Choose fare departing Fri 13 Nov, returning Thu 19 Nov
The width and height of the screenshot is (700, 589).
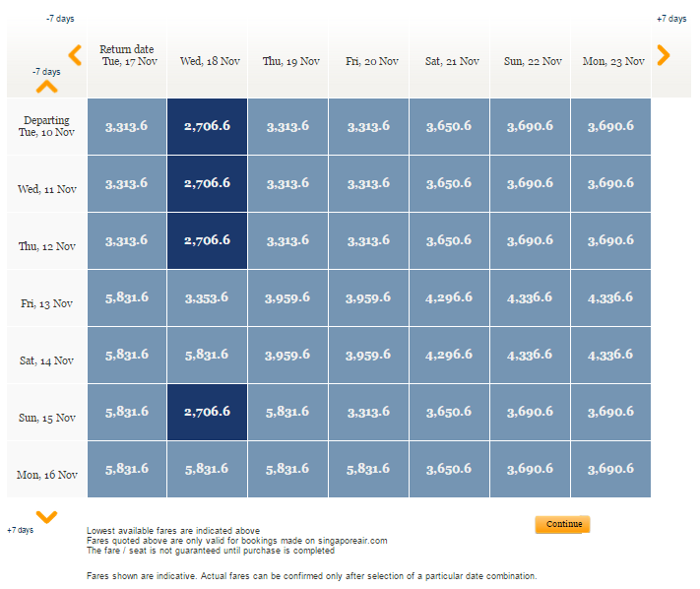(287, 297)
